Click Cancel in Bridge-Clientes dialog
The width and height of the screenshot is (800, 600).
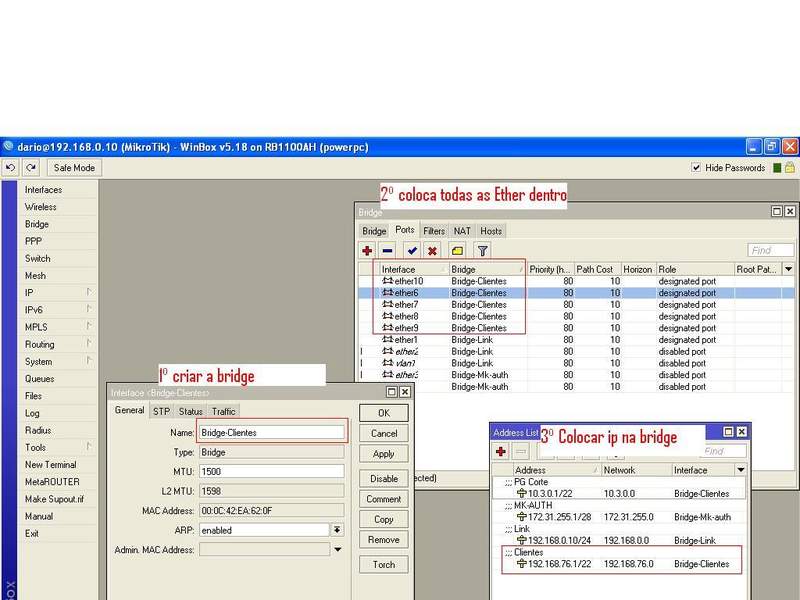[x=384, y=434]
